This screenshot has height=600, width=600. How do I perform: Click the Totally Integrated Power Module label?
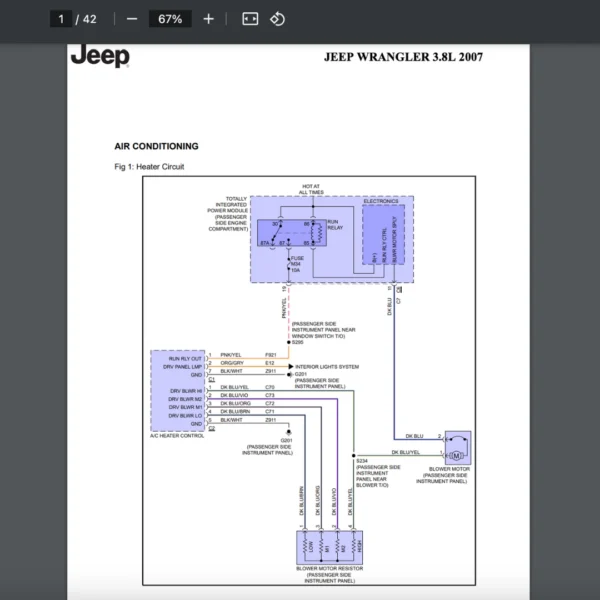(227, 214)
